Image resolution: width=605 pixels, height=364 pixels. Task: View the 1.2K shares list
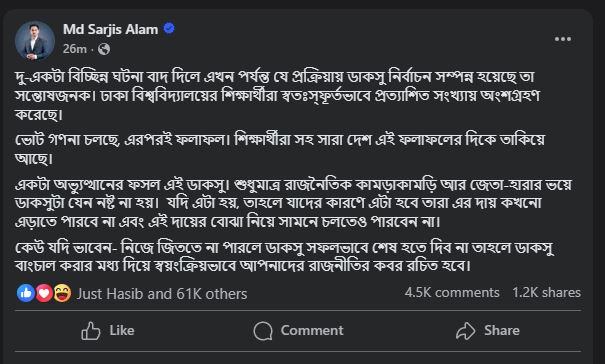[546, 293]
